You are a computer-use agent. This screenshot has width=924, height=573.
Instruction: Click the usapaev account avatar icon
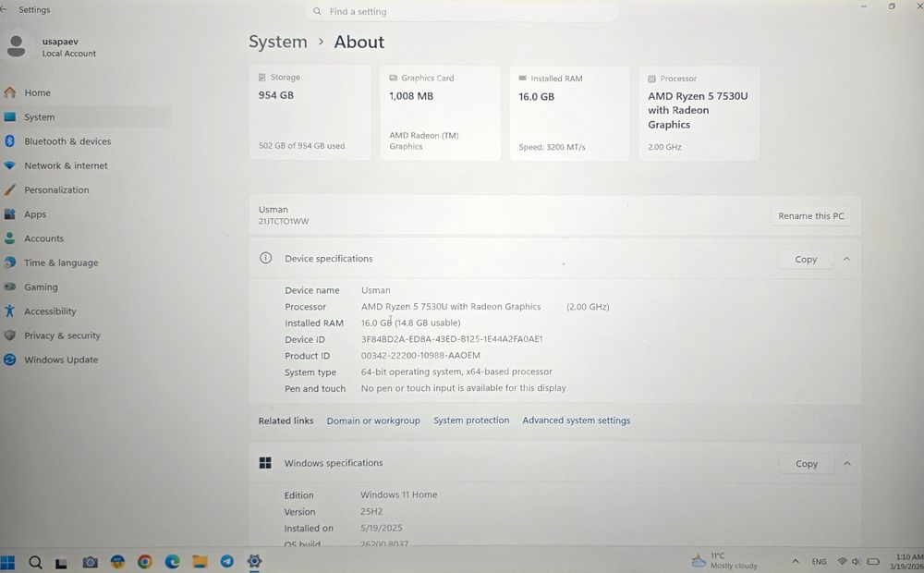tap(17, 46)
